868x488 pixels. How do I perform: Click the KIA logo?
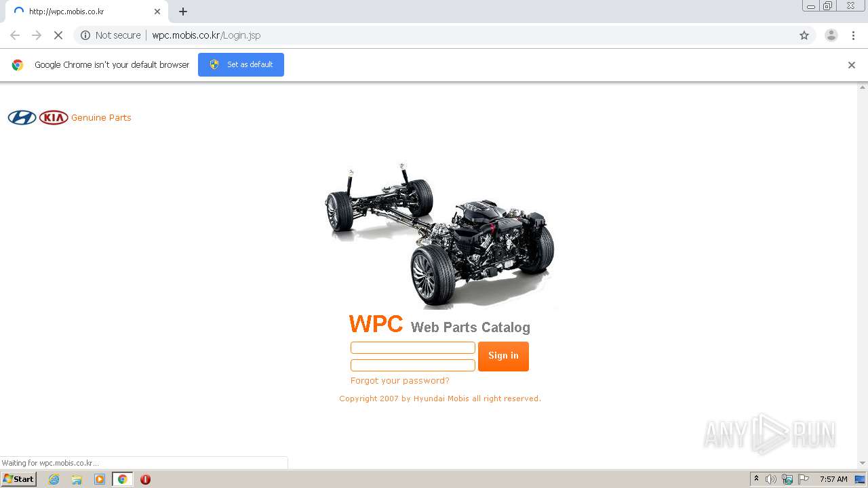coord(54,118)
